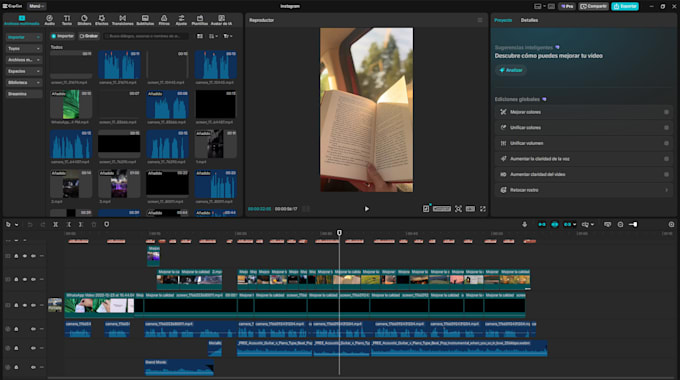The image size is (680, 380).
Task: Click the timeline zoom-to-fit icon at far right
Action: tap(671, 224)
